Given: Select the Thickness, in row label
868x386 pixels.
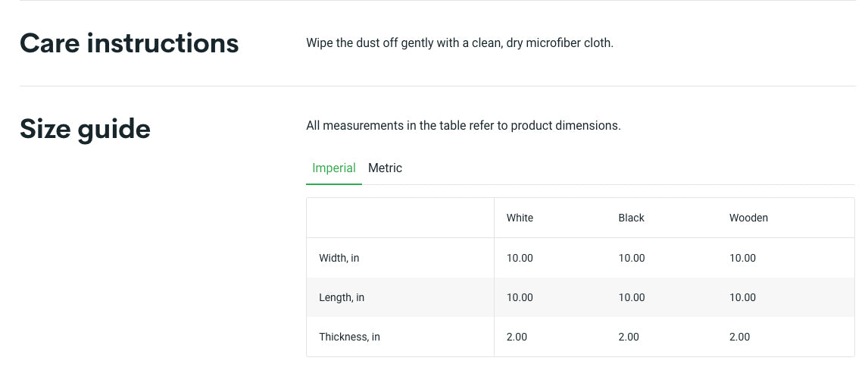Looking at the screenshot, I should click(349, 337).
